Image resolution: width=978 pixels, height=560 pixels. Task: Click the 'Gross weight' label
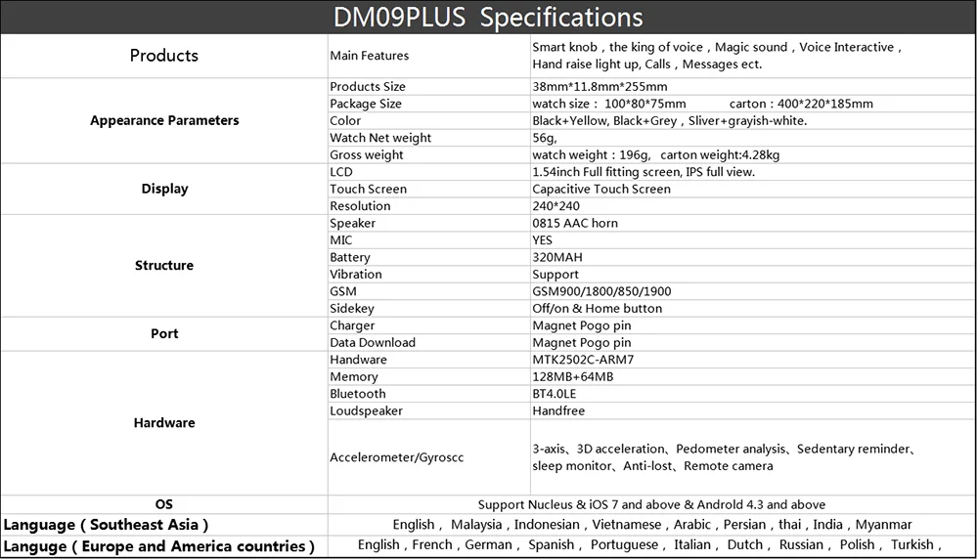pos(366,154)
